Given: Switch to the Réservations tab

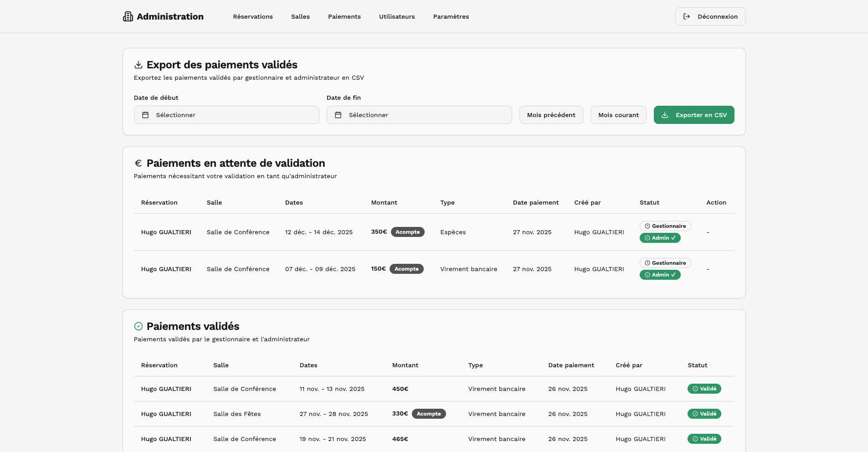Looking at the screenshot, I should point(253,16).
